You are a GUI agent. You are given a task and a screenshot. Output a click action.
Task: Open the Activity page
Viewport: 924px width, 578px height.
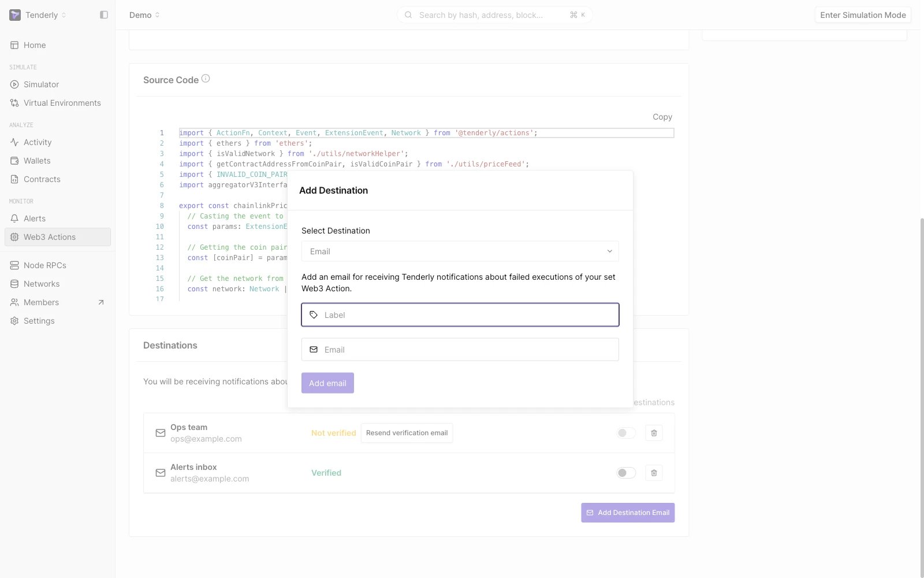(58, 142)
